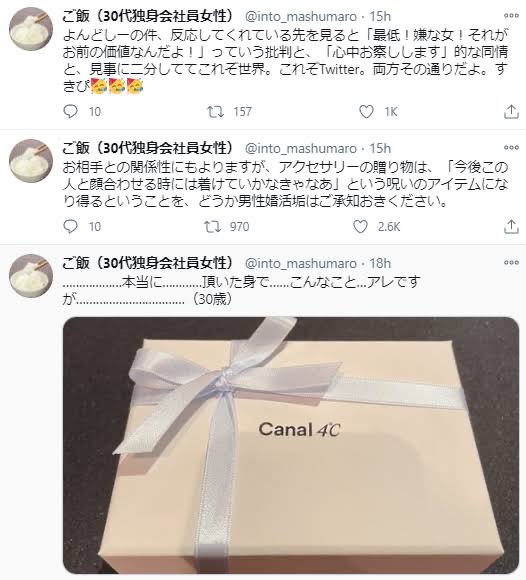Reply to first tweet about よんどしー
The height and width of the screenshot is (580, 526).
click(x=70, y=111)
